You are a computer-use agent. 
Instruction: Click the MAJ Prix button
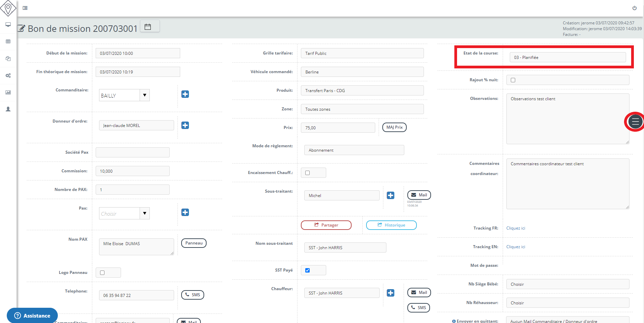pos(394,127)
